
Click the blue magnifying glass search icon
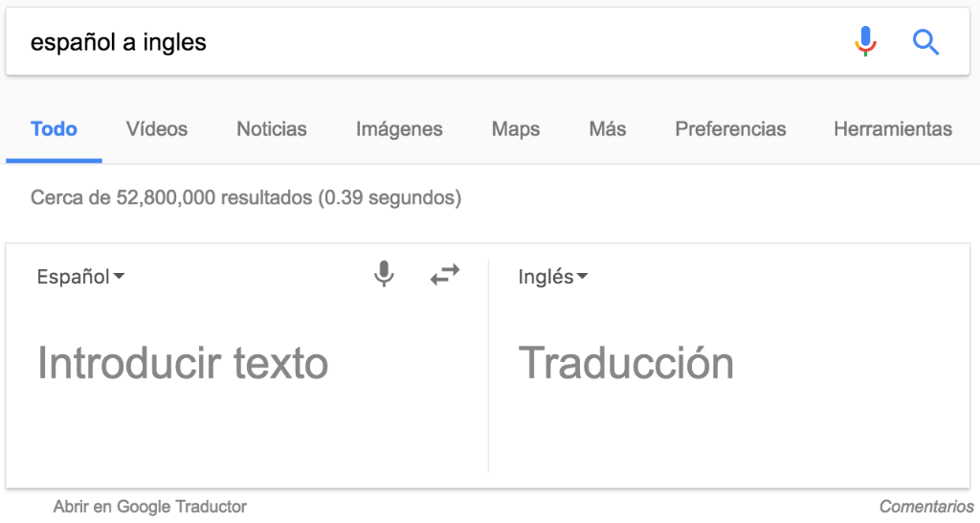tap(925, 42)
